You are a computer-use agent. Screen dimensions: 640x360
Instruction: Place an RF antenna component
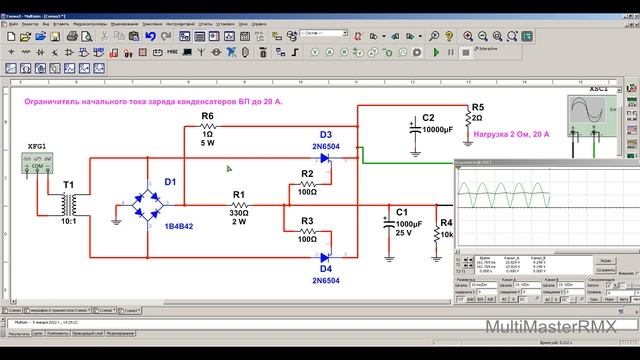point(201,52)
